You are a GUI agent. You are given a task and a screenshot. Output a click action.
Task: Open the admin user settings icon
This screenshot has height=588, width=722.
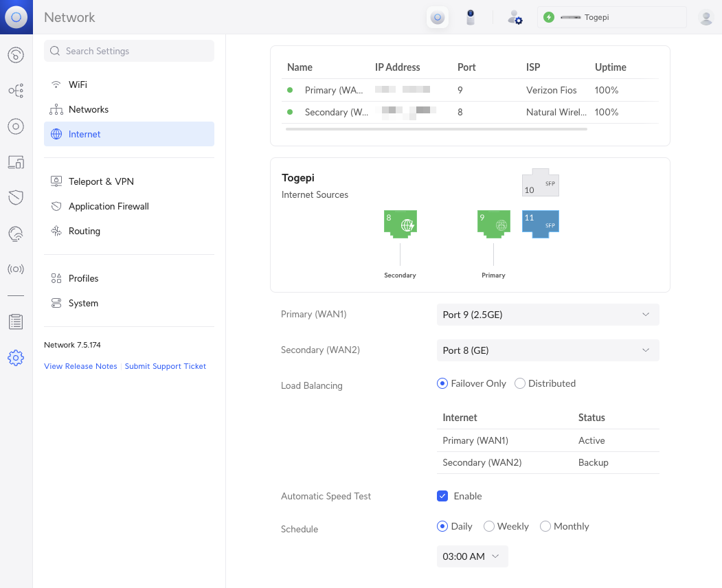click(515, 18)
